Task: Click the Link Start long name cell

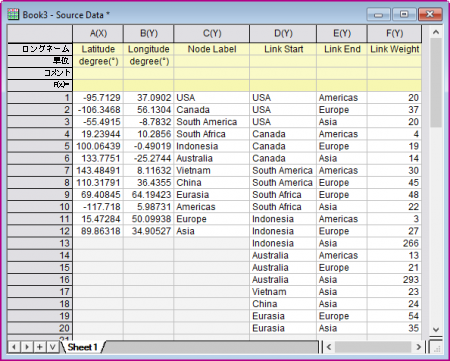Action: (283, 49)
